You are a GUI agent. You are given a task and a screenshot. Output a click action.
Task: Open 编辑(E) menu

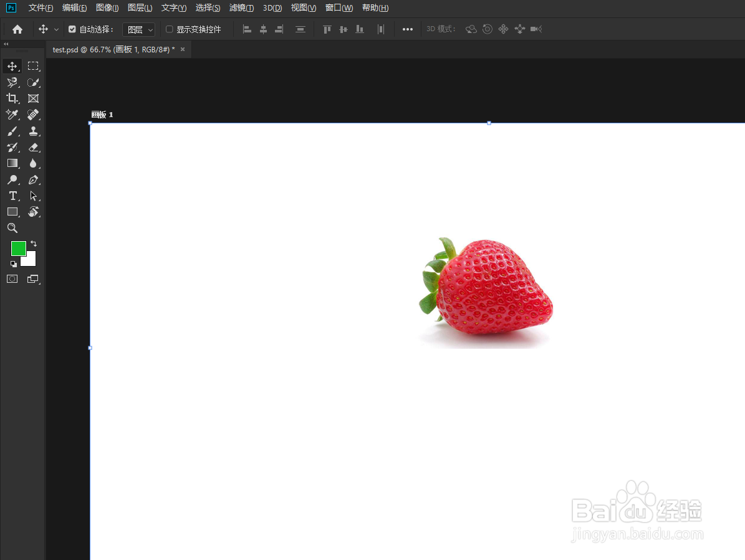[x=75, y=7]
